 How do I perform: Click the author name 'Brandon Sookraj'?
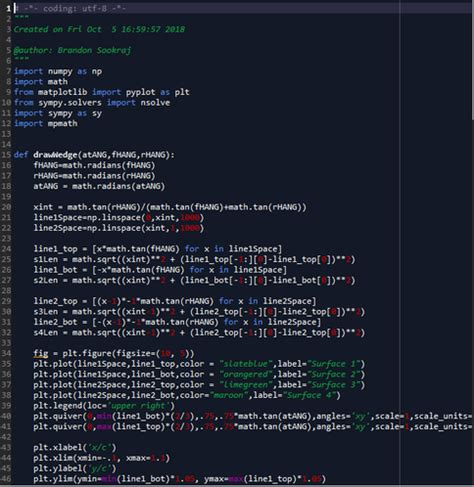(x=94, y=50)
